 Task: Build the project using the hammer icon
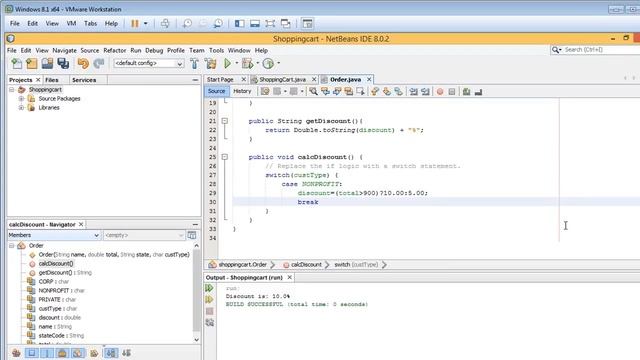click(x=194, y=63)
